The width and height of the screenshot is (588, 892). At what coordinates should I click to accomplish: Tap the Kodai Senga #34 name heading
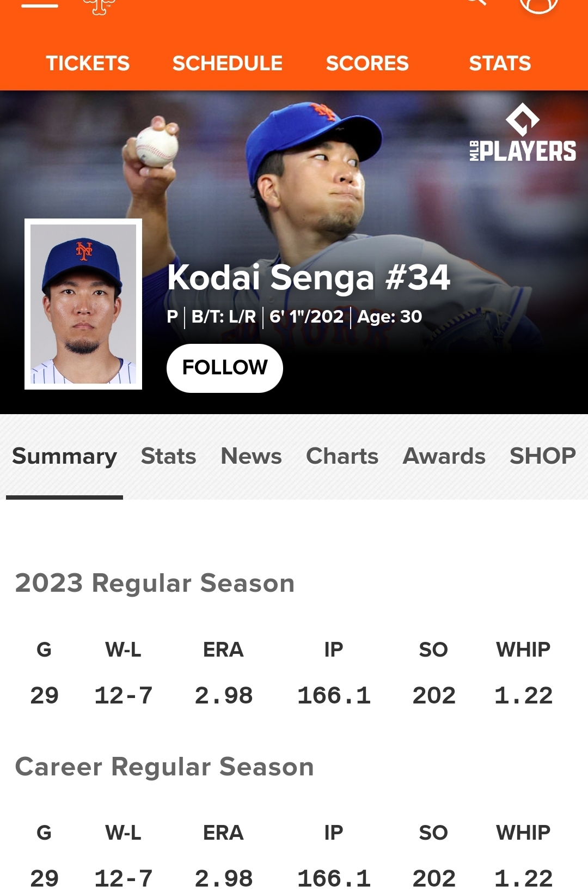click(308, 277)
